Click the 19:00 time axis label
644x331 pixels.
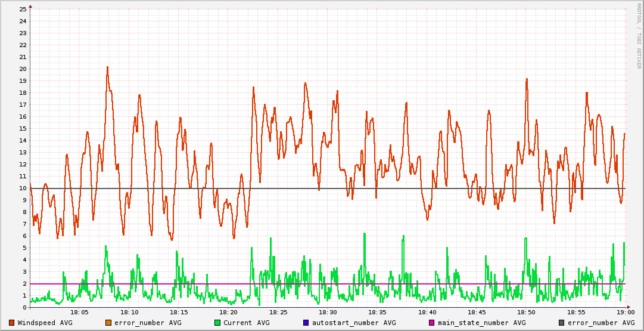(x=626, y=313)
